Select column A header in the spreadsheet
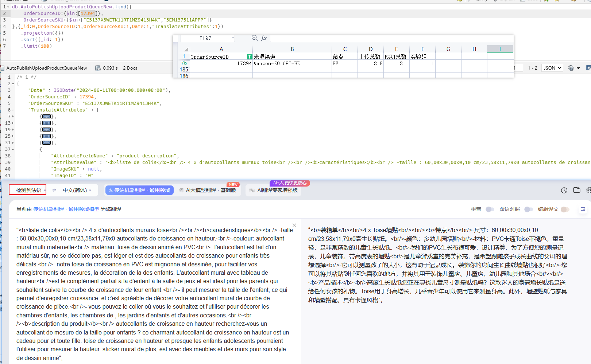 [221, 49]
